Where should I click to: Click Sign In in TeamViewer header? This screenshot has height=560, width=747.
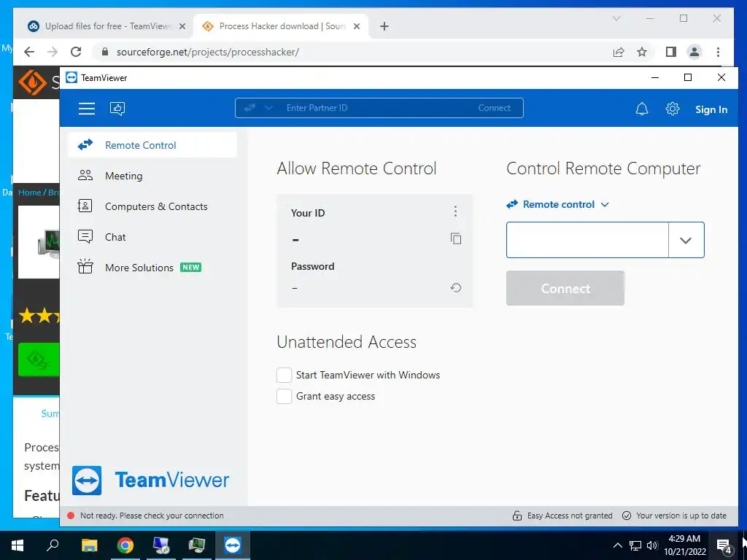coord(711,109)
